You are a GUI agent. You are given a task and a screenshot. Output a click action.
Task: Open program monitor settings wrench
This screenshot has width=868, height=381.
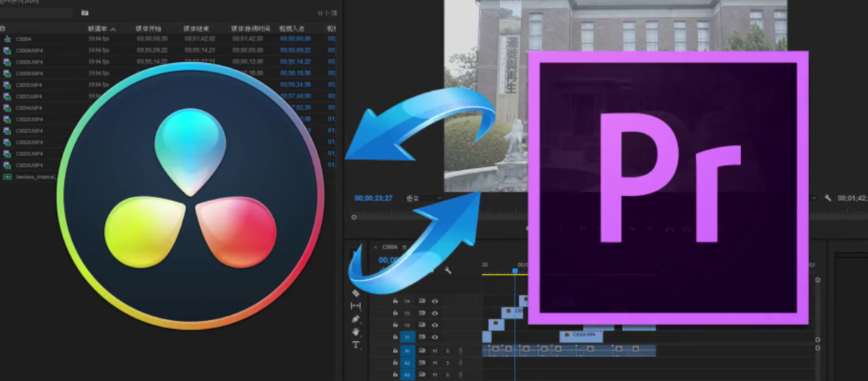[x=827, y=198]
